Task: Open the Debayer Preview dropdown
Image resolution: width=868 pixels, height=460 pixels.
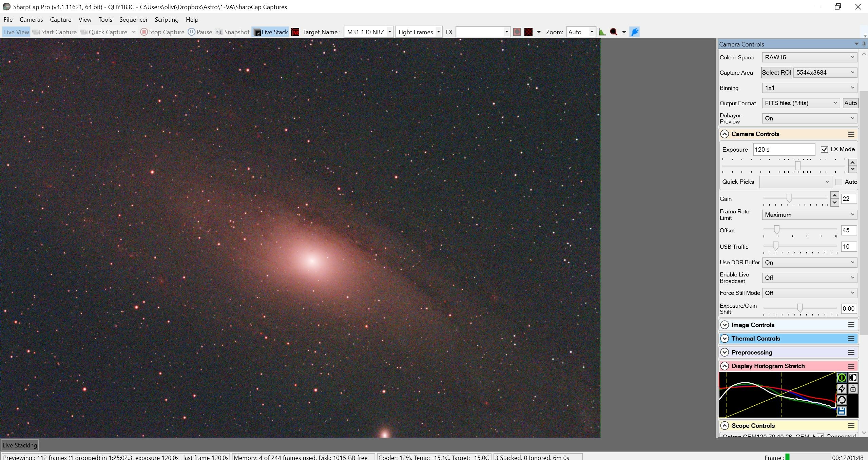Action: (809, 118)
